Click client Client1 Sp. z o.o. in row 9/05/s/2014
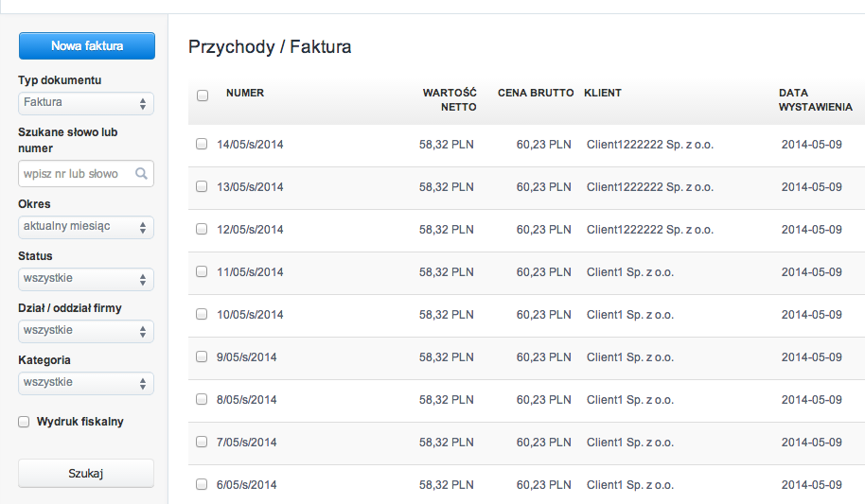 click(630, 357)
